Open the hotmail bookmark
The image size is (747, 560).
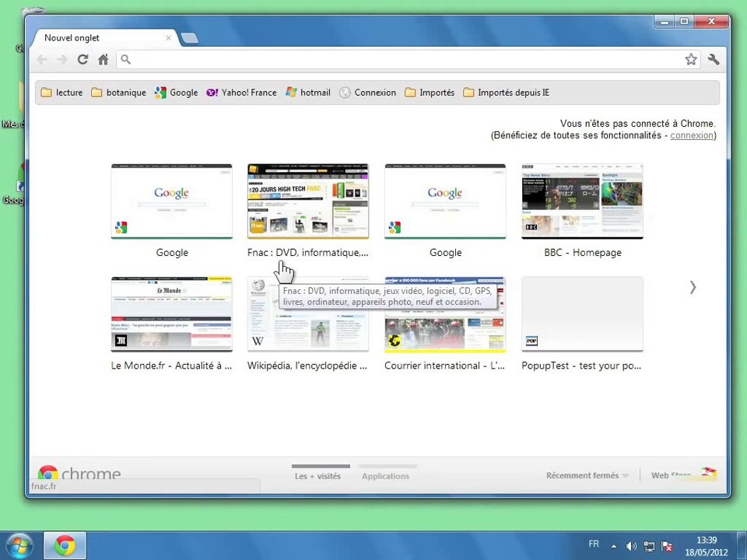pos(308,93)
